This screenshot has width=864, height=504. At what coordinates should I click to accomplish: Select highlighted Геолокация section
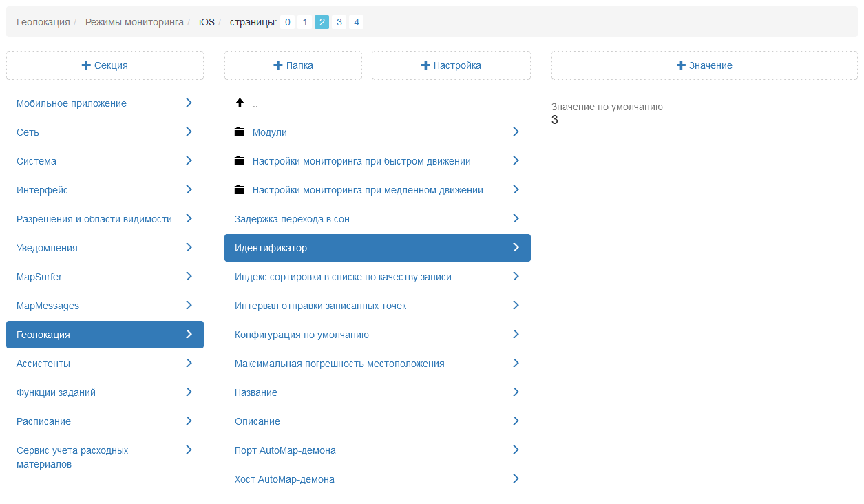[x=105, y=335]
